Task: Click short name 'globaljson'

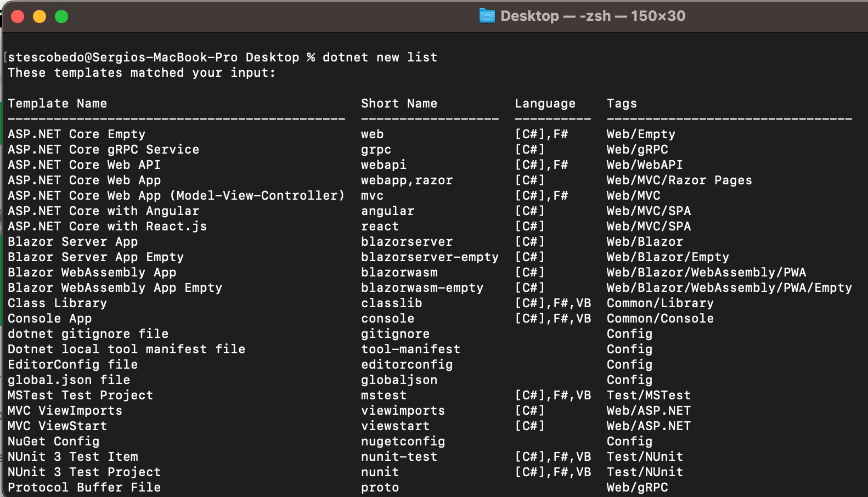Action: (x=399, y=380)
